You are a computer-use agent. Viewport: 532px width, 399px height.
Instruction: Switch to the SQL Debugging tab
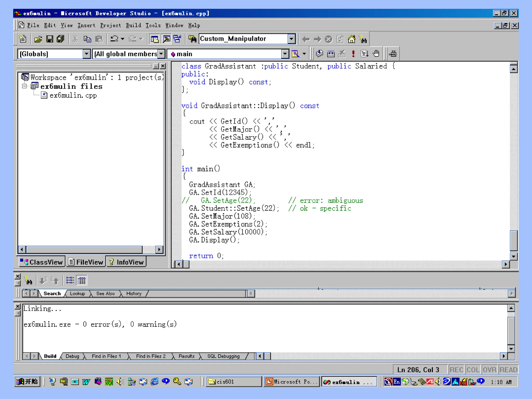pos(223,356)
